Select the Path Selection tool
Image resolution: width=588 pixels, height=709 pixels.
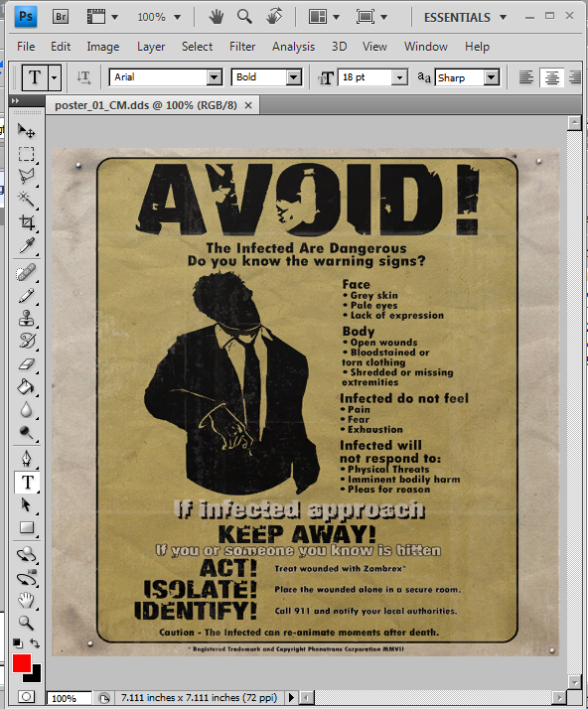pos(26,504)
